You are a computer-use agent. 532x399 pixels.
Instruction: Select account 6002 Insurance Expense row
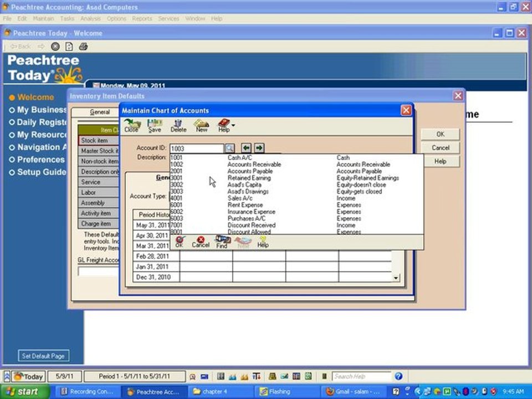(296, 212)
